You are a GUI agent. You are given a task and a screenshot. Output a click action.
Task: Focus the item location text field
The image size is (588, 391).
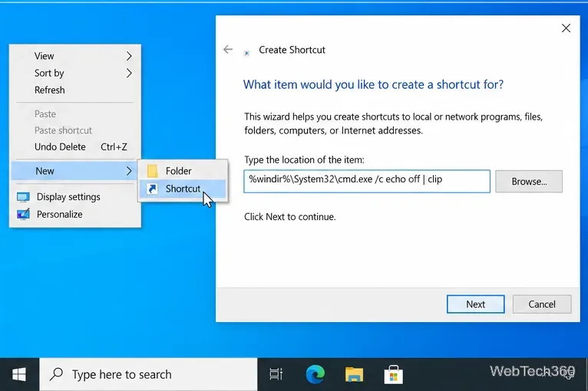point(367,181)
